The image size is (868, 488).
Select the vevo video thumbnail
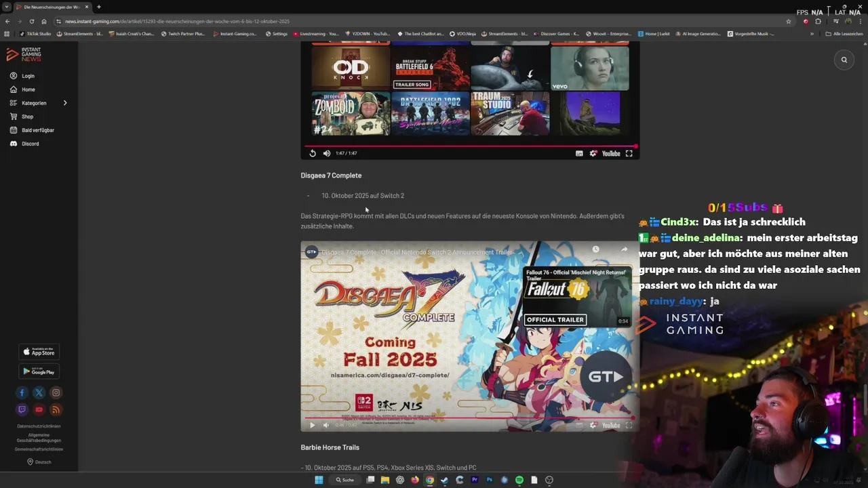click(590, 68)
